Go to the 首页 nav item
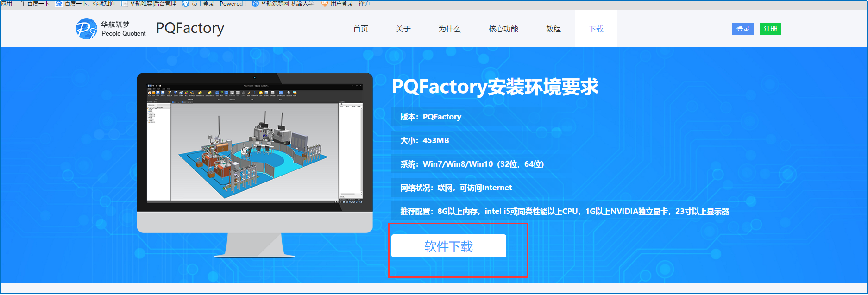This screenshot has height=295, width=868. click(361, 29)
